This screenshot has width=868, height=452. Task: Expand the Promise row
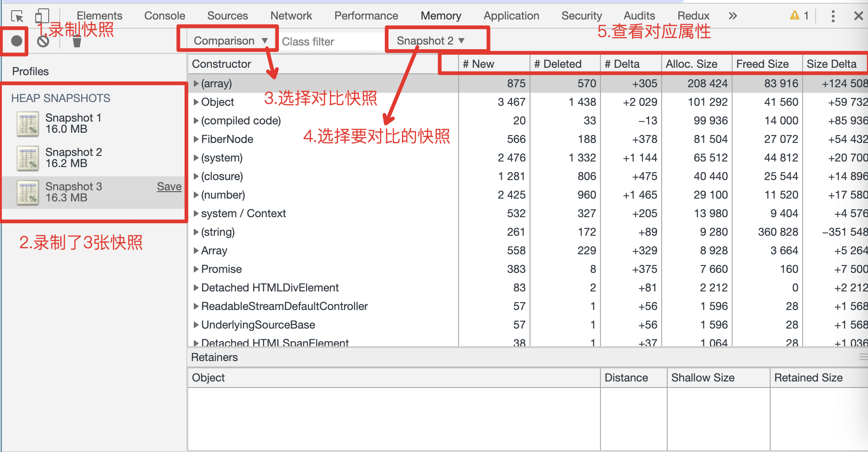point(196,269)
